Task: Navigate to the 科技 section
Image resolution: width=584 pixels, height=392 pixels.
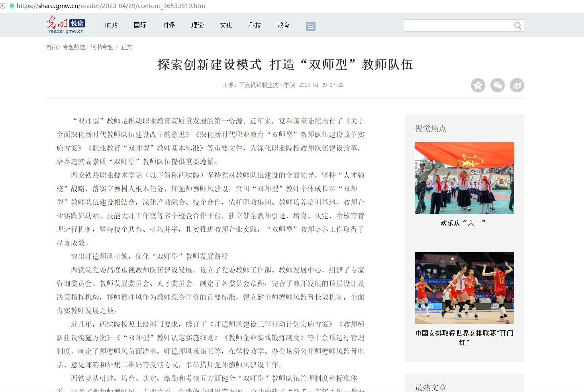Action: point(255,25)
